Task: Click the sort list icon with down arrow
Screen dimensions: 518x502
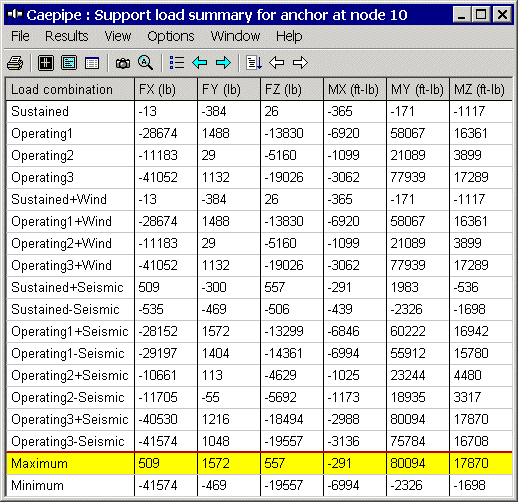Action: (254, 63)
